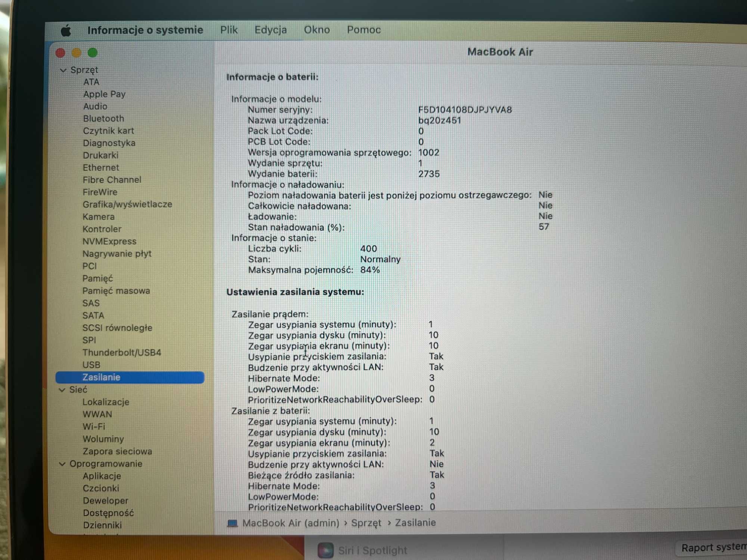Open the Informacje o systemie menu
Screen dimensions: 747x560
click(x=145, y=30)
